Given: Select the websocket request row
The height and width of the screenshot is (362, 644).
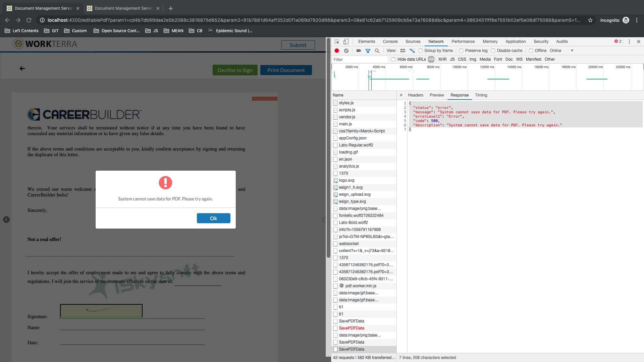Looking at the screenshot, I should point(364,244).
